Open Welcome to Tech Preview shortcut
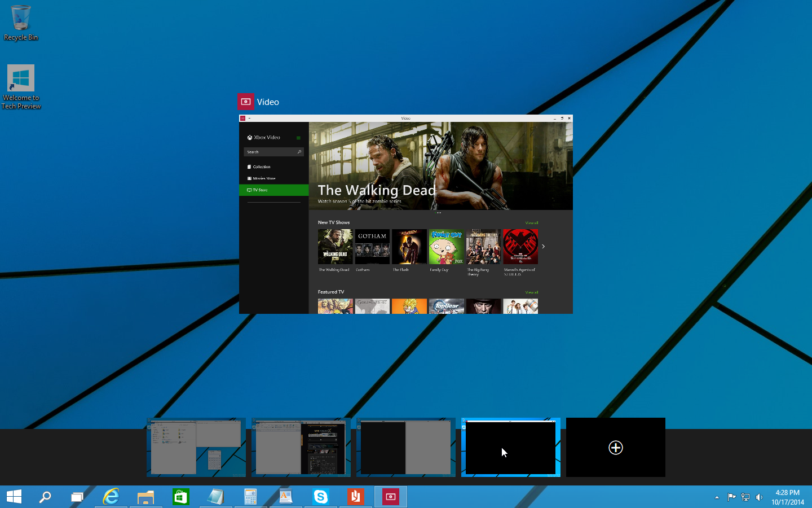Viewport: 812px width, 508px height. [21, 86]
